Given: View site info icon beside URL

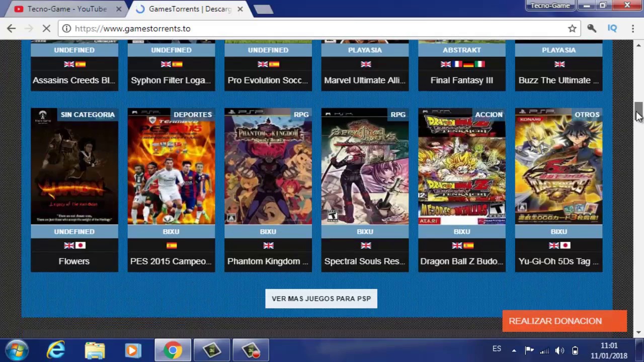Looking at the screenshot, I should click(66, 29).
